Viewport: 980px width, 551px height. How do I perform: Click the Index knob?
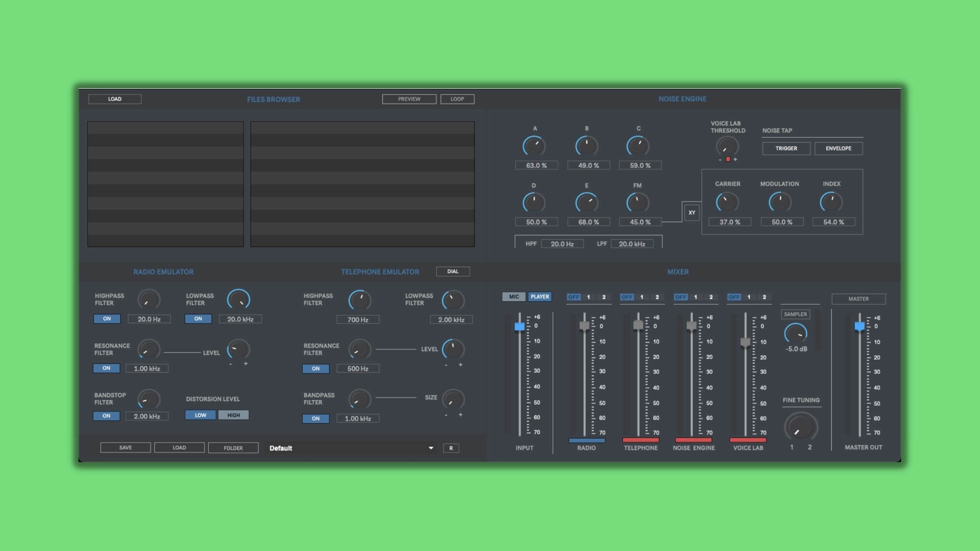point(831,202)
